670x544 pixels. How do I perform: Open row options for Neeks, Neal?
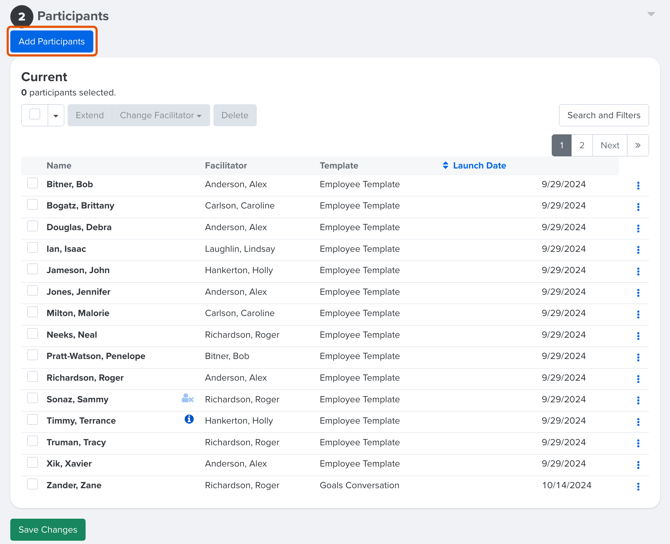pos(638,336)
